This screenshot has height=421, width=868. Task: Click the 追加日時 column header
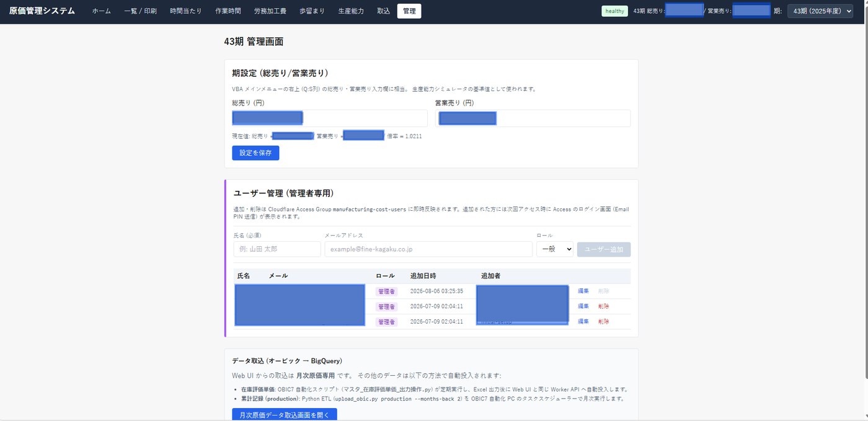click(x=423, y=276)
